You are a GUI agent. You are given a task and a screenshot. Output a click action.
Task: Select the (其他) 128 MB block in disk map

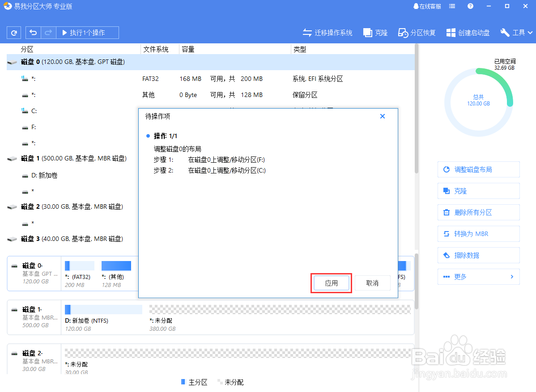tap(116, 274)
